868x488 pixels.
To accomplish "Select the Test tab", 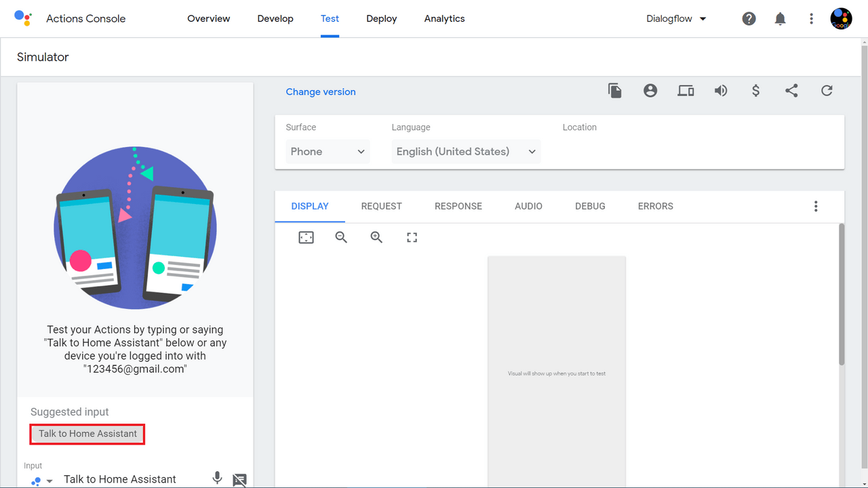I will pyautogui.click(x=330, y=19).
